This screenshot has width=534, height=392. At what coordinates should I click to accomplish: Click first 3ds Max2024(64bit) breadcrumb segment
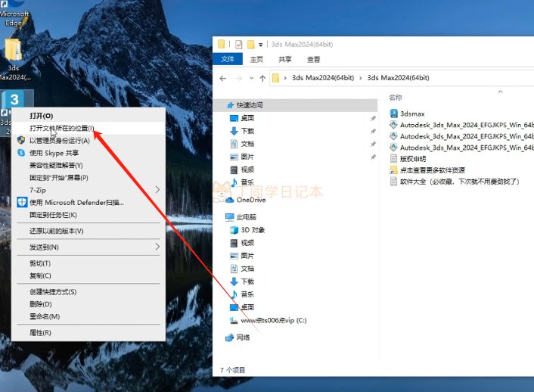coord(323,78)
